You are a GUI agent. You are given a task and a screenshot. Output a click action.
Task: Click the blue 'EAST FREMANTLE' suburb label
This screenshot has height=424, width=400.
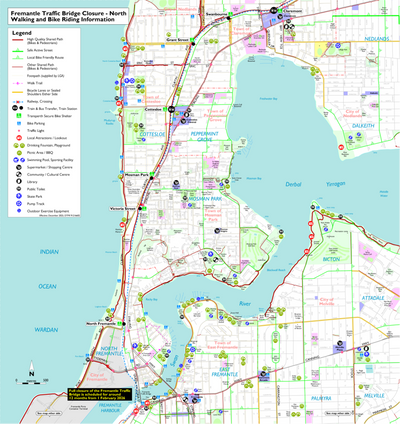225,372
